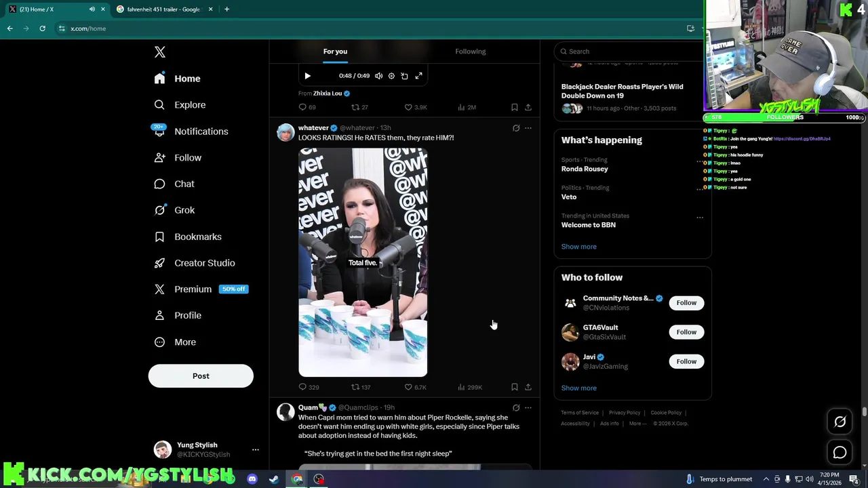Open Grok icon on Quam post
This screenshot has height=488, width=868.
click(x=516, y=408)
